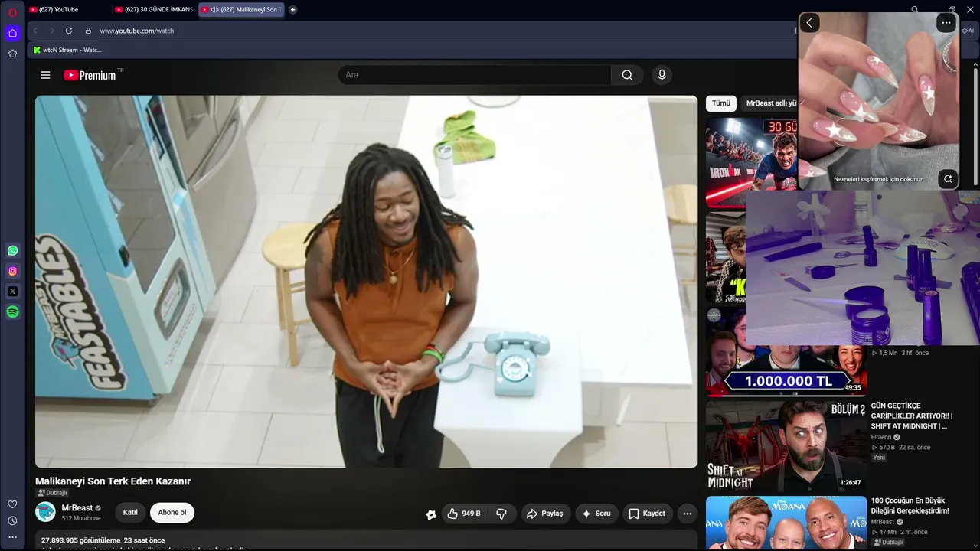980x551 pixels.
Task: Join the channel with 'Katıl' button
Action: tap(130, 513)
